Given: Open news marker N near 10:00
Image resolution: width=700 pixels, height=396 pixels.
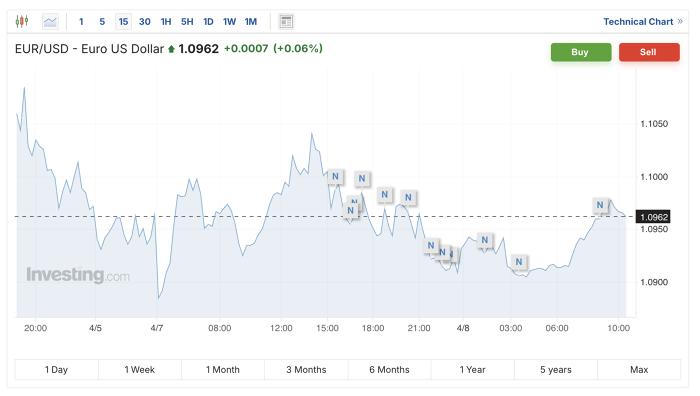Looking at the screenshot, I should tap(600, 205).
